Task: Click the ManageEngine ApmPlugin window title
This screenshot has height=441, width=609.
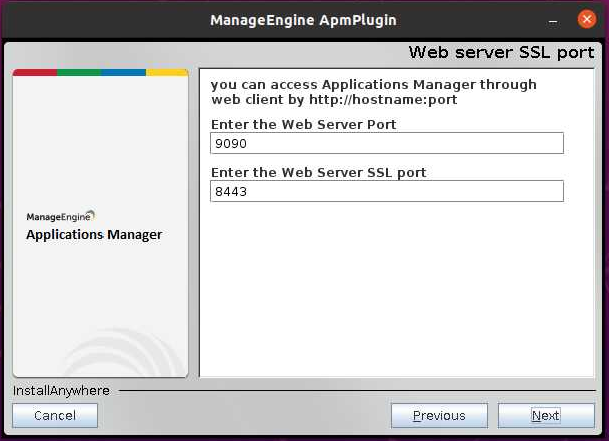Action: click(303, 20)
